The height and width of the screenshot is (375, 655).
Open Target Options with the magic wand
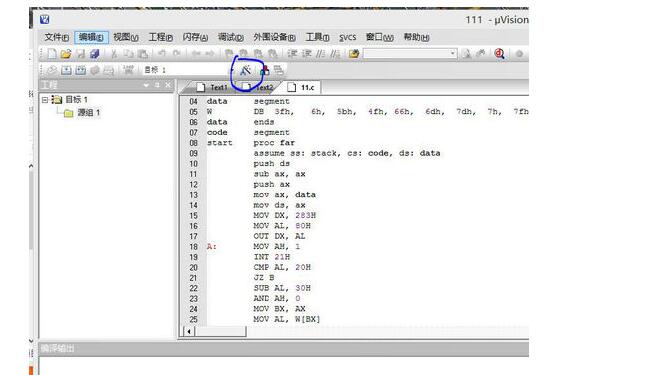point(246,71)
